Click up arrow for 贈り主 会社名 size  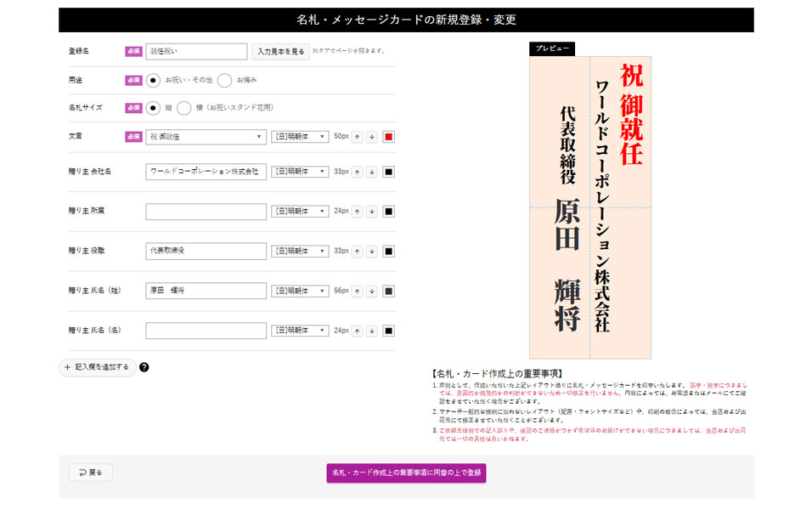click(357, 171)
